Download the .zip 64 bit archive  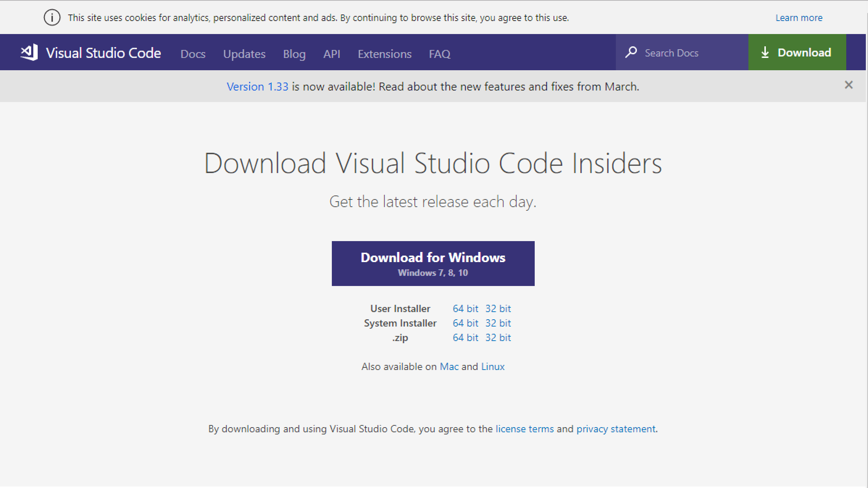[x=465, y=337]
